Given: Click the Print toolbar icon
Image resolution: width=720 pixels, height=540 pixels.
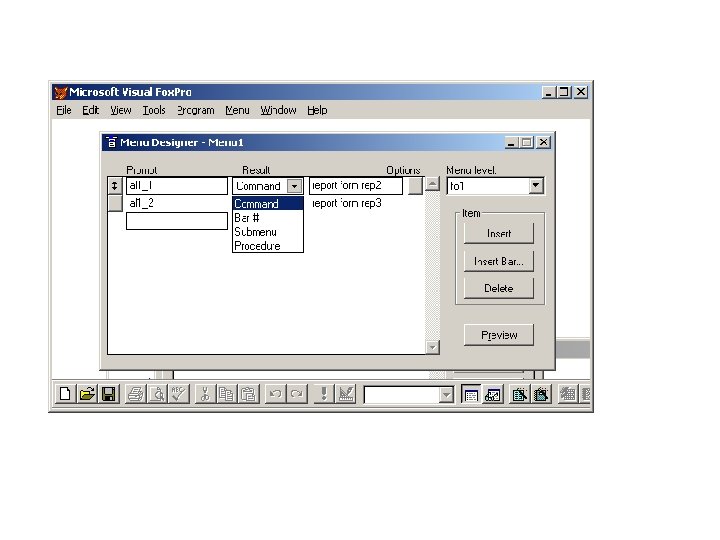Looking at the screenshot, I should (135, 394).
